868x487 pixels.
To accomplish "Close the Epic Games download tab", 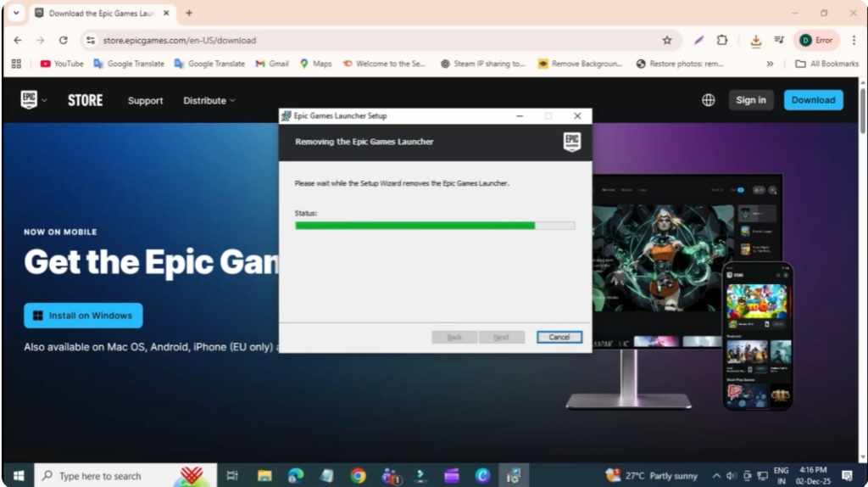I will click(x=166, y=13).
